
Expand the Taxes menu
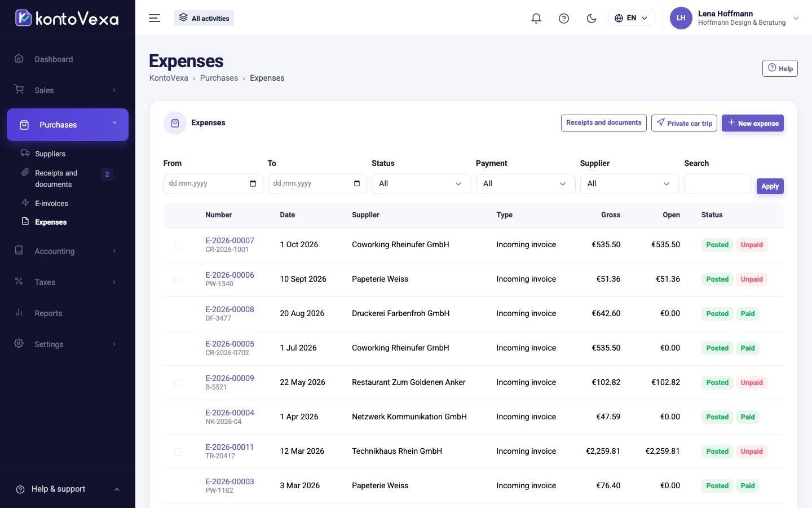point(68,282)
